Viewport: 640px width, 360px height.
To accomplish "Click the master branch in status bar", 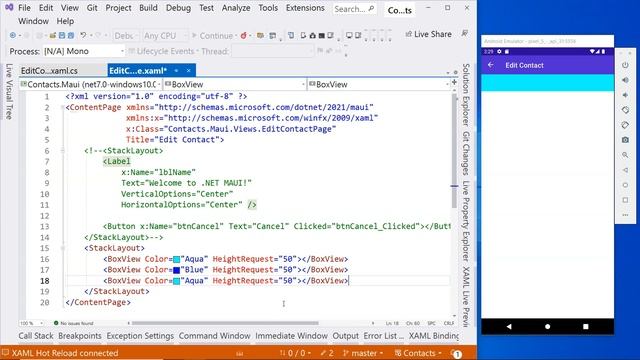I will coord(363,353).
